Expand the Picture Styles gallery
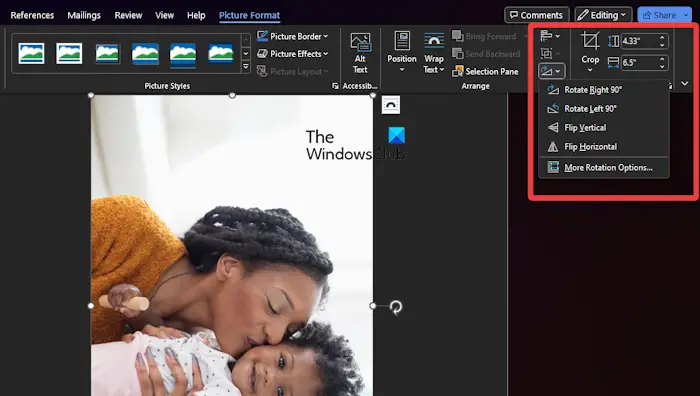 246,67
